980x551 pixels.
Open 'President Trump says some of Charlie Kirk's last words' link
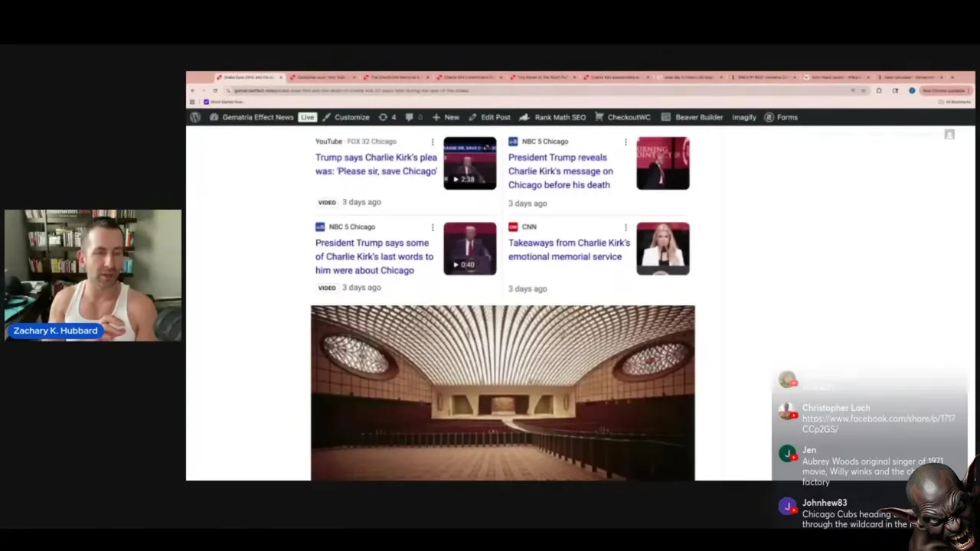pos(374,256)
